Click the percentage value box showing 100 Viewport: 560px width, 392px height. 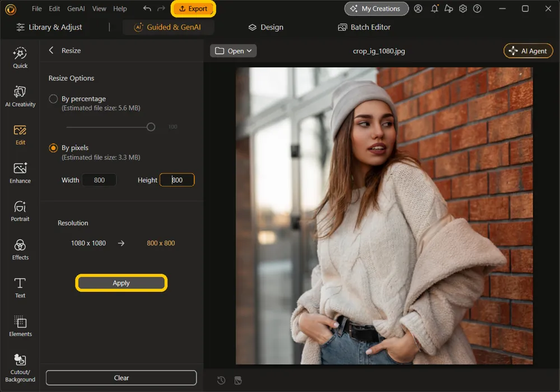[x=173, y=127]
